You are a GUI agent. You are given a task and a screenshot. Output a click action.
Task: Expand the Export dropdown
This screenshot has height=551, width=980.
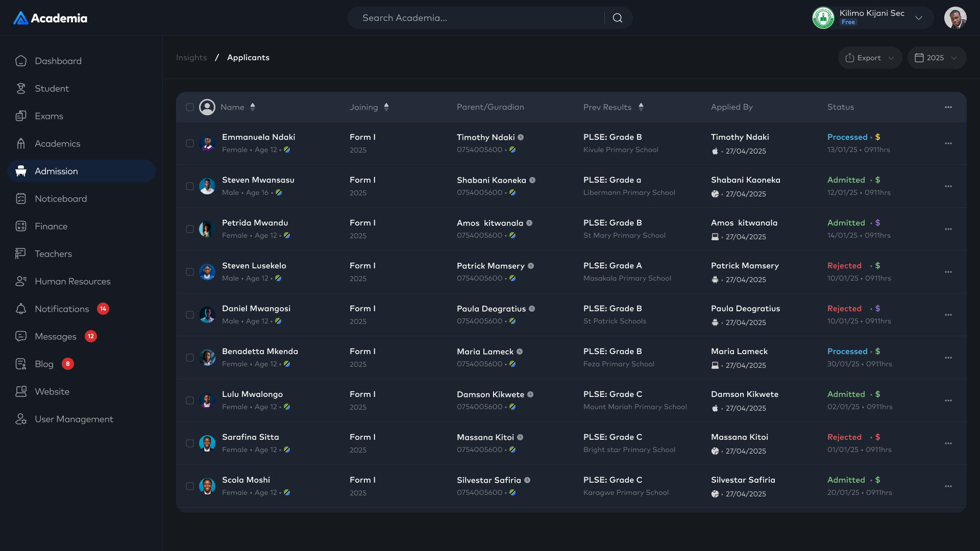tap(870, 58)
